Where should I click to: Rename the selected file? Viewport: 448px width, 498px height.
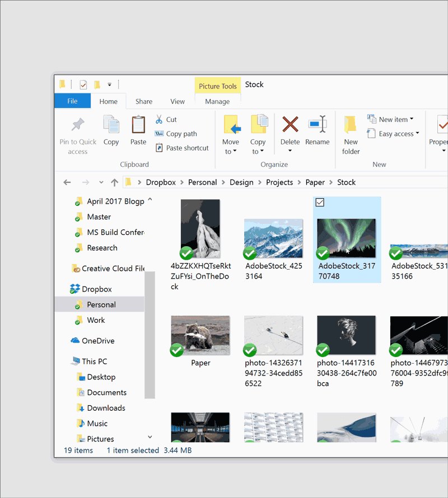click(x=318, y=130)
